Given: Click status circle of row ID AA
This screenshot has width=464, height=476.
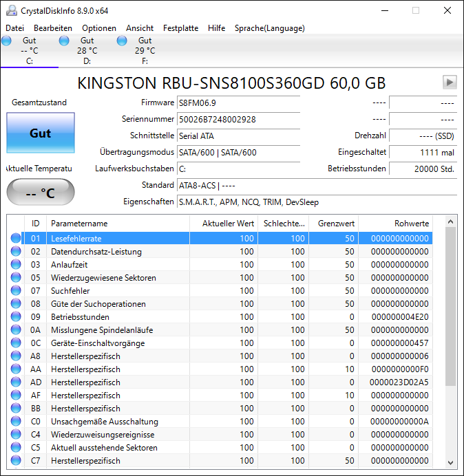Looking at the screenshot, I should point(16,369).
